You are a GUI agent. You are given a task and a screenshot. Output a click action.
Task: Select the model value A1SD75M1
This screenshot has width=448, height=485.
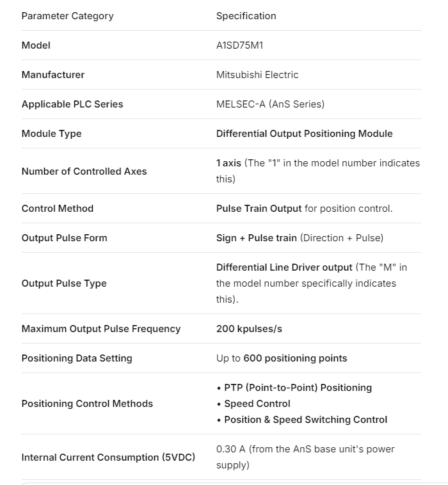click(239, 45)
